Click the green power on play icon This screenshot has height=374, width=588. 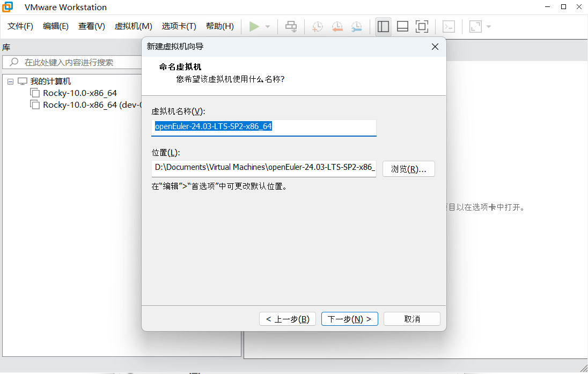pyautogui.click(x=254, y=27)
